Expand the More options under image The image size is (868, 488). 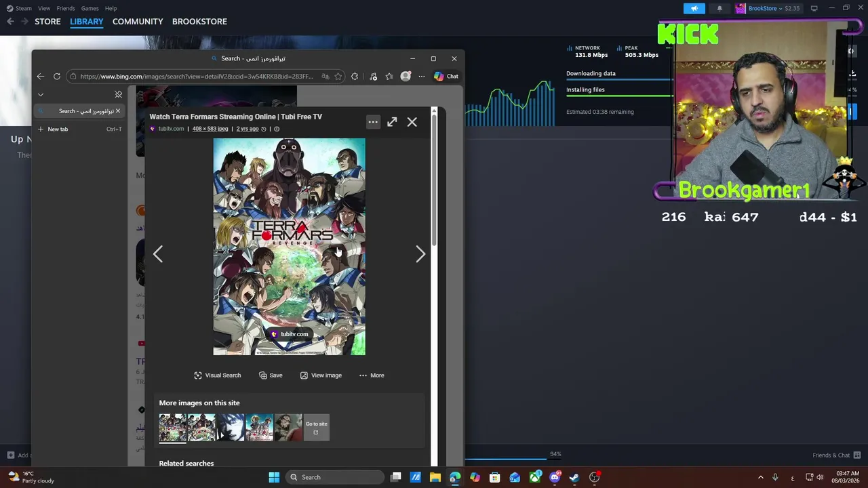tap(372, 375)
